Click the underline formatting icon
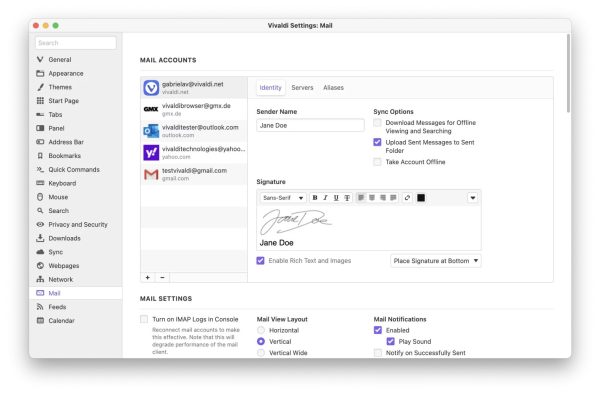This screenshot has width=600, height=395. pos(336,198)
